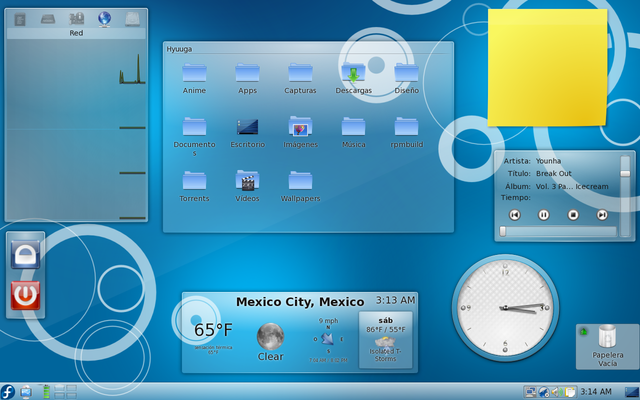Adjust the player volume slider handle
The height and width of the screenshot is (400, 640).
tap(625, 173)
